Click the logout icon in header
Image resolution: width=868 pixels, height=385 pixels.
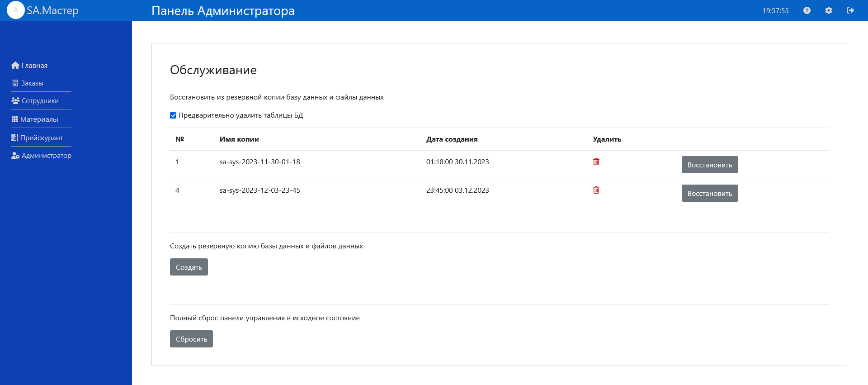[x=850, y=10]
